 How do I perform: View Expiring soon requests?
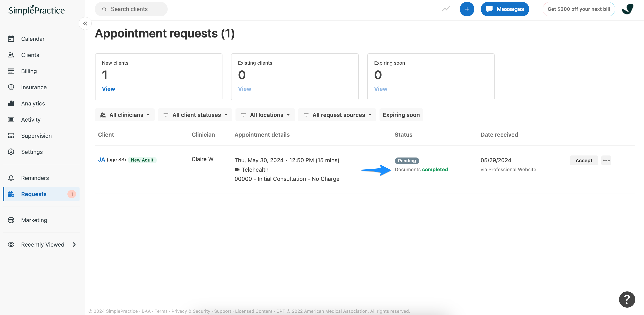coord(380,89)
